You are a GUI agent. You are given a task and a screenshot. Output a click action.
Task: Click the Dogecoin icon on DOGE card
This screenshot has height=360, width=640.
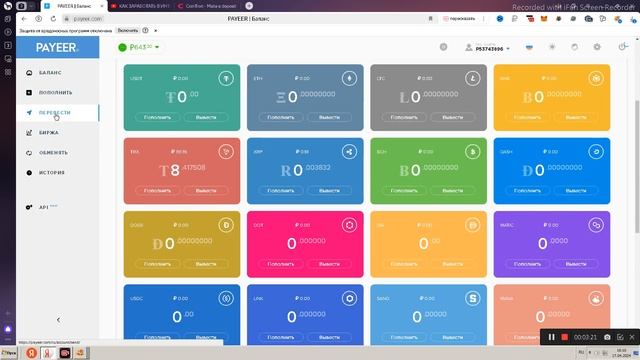pyautogui.click(x=226, y=225)
